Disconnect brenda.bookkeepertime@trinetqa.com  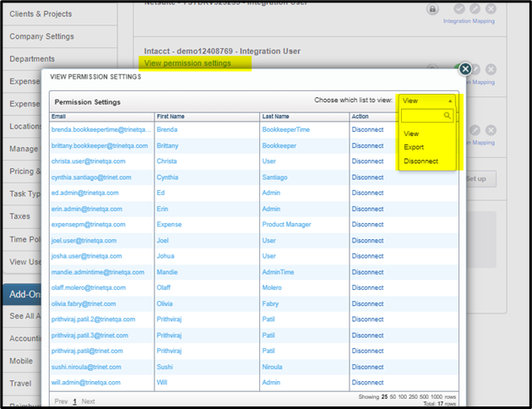click(x=367, y=131)
